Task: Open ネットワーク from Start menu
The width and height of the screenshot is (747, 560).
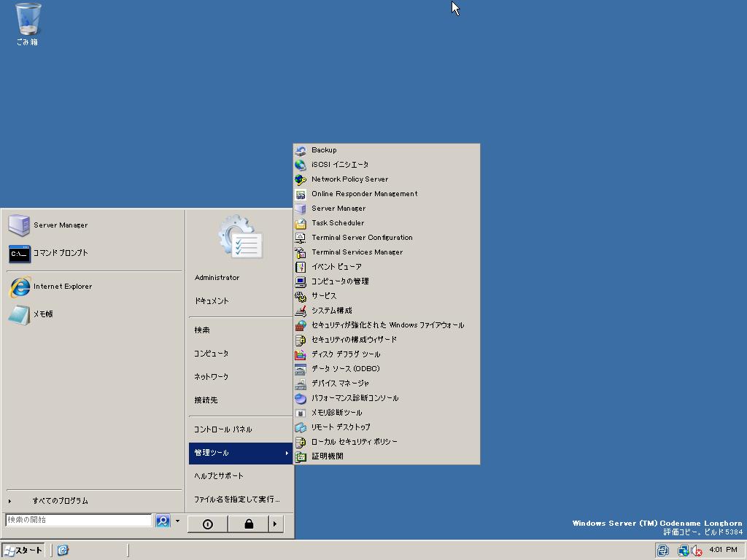Action: (x=241, y=377)
